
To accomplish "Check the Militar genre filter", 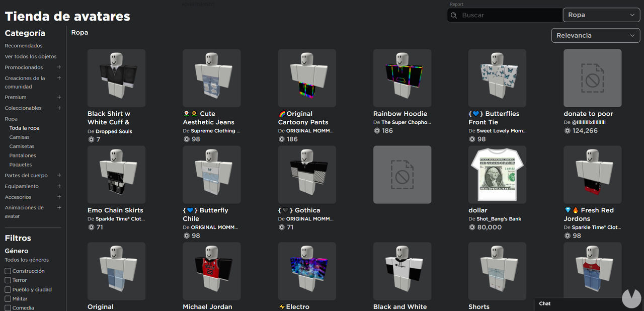I will point(8,299).
